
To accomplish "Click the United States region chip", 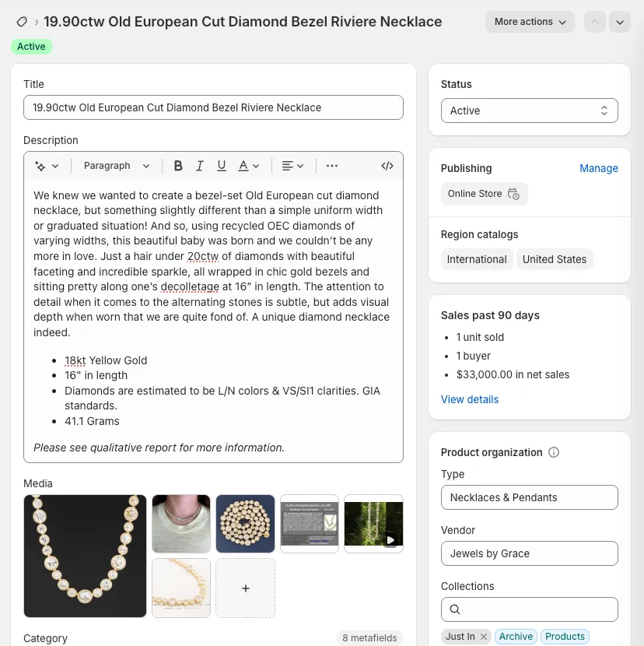I will coord(555,259).
